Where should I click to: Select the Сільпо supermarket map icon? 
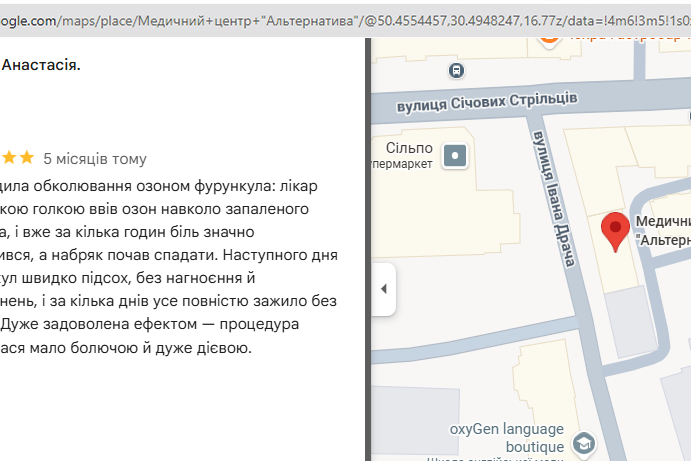(456, 156)
